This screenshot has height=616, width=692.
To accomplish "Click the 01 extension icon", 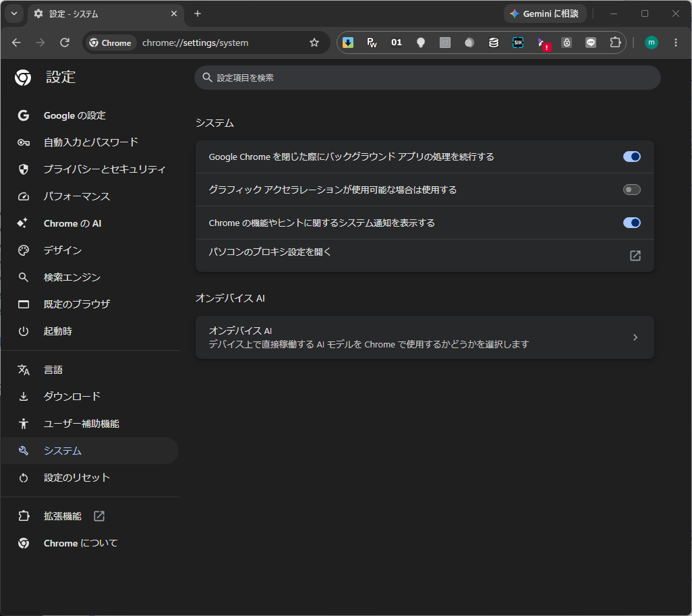I will [397, 43].
